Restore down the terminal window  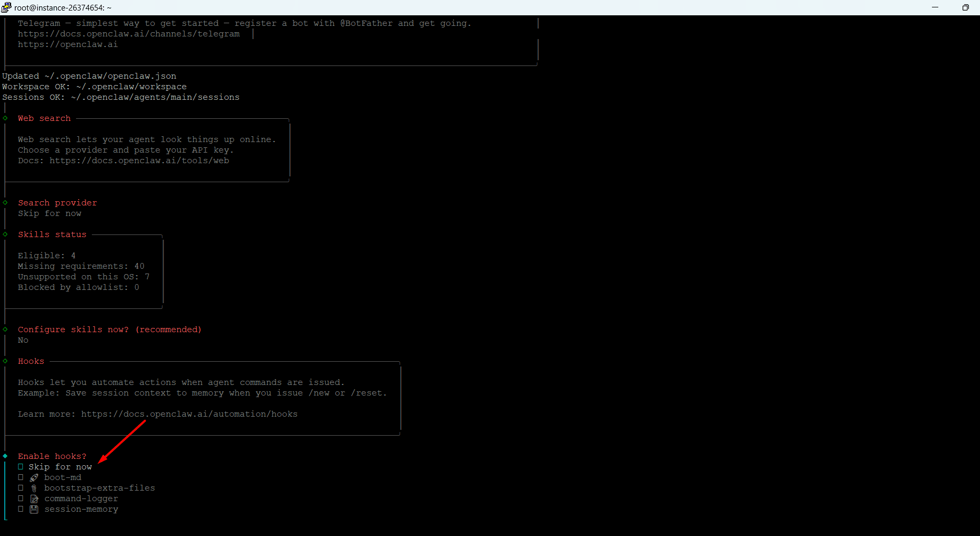coord(965,7)
